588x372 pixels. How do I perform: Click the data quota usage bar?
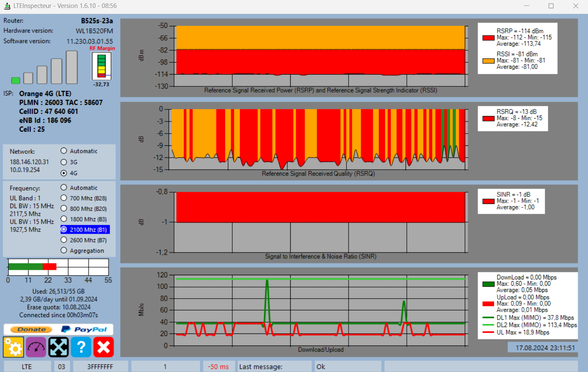58,267
